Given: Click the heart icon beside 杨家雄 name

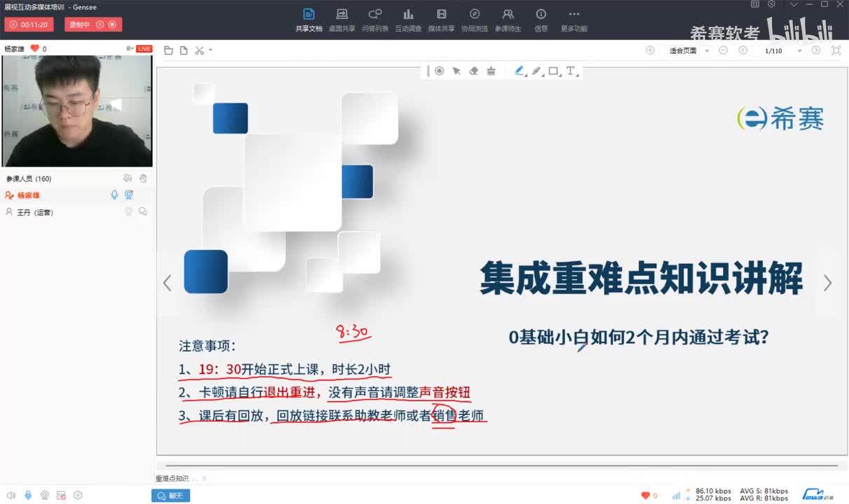Looking at the screenshot, I should [34, 49].
